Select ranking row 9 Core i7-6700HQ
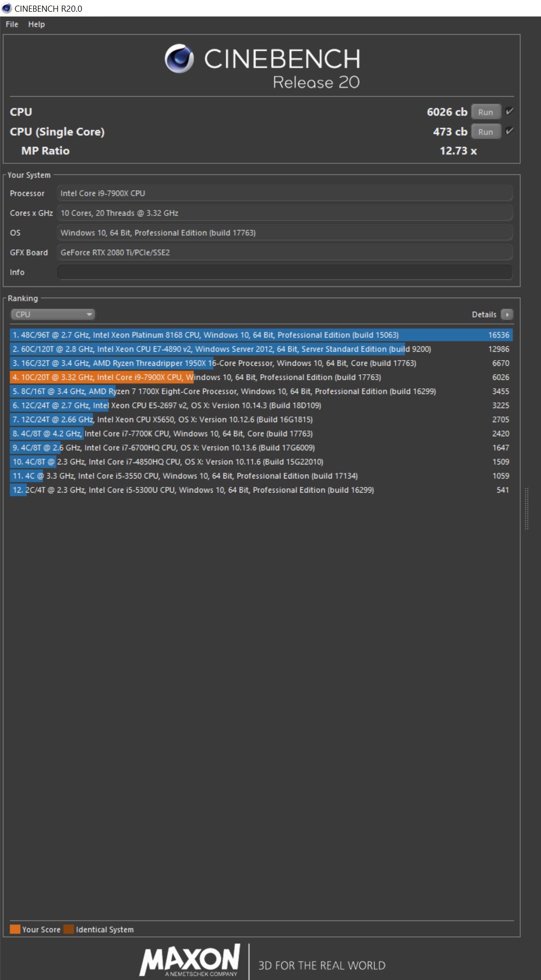The width and height of the screenshot is (541, 980). click(261, 448)
